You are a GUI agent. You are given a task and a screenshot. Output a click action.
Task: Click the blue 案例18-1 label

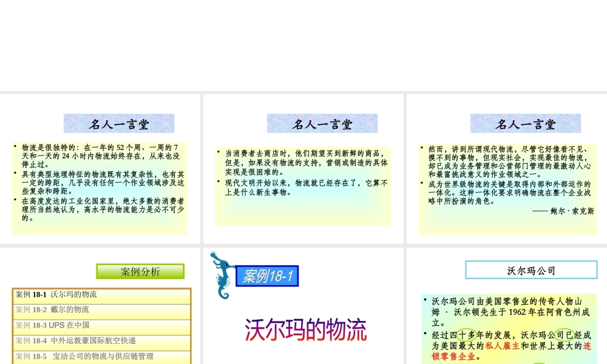pyautogui.click(x=267, y=276)
